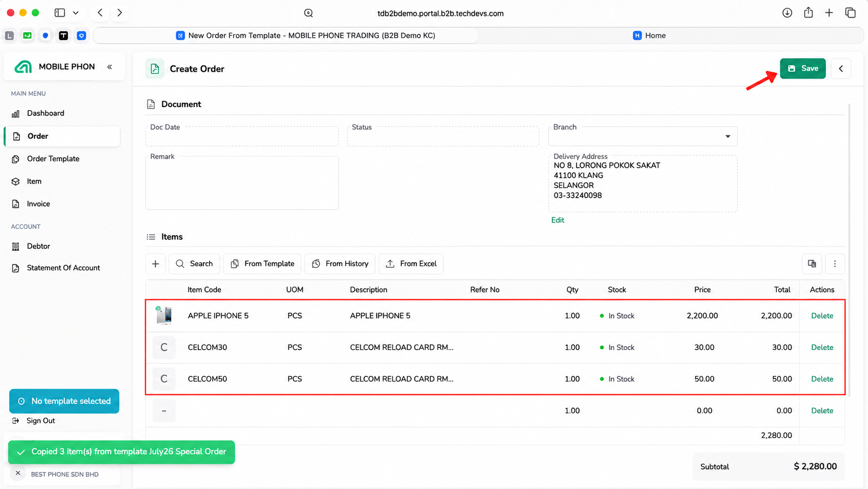Click the page settings icon left of URL
The height and width of the screenshot is (489, 868).
(x=308, y=14)
